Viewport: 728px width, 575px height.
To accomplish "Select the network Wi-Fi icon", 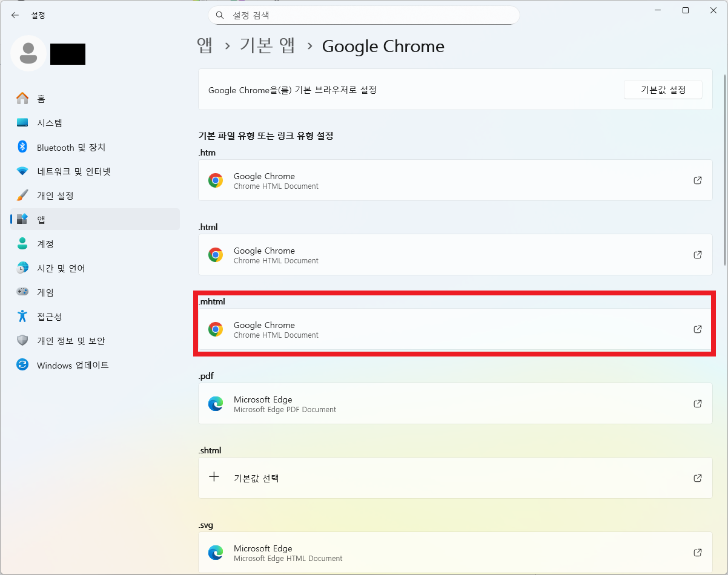I will coord(22,171).
